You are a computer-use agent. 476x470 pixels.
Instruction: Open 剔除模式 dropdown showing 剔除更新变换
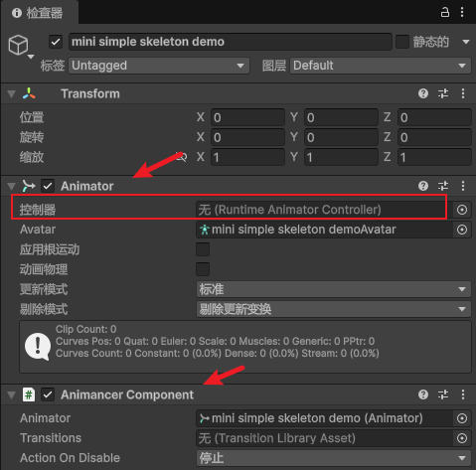click(x=334, y=309)
